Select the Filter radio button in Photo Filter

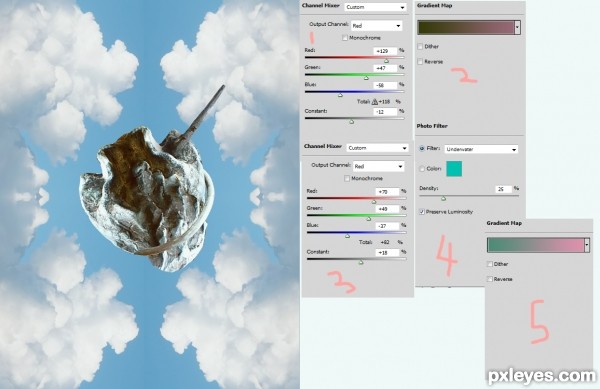422,148
